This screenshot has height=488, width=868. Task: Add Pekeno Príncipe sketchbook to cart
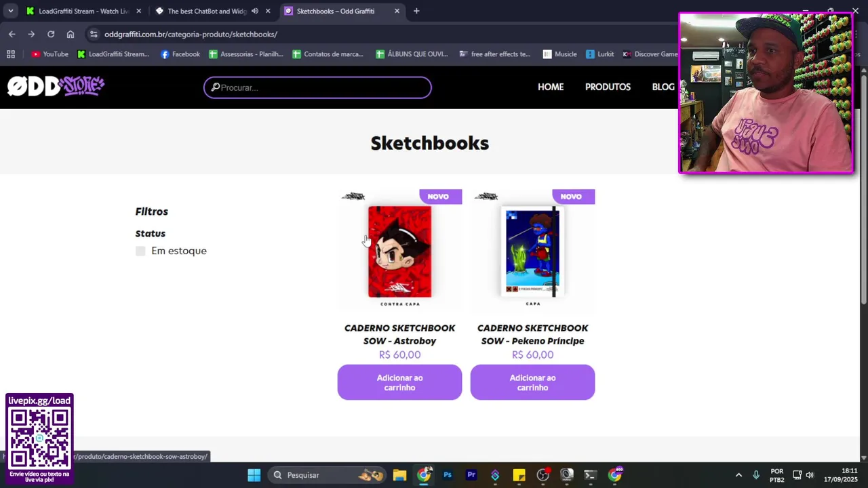[532, 382]
